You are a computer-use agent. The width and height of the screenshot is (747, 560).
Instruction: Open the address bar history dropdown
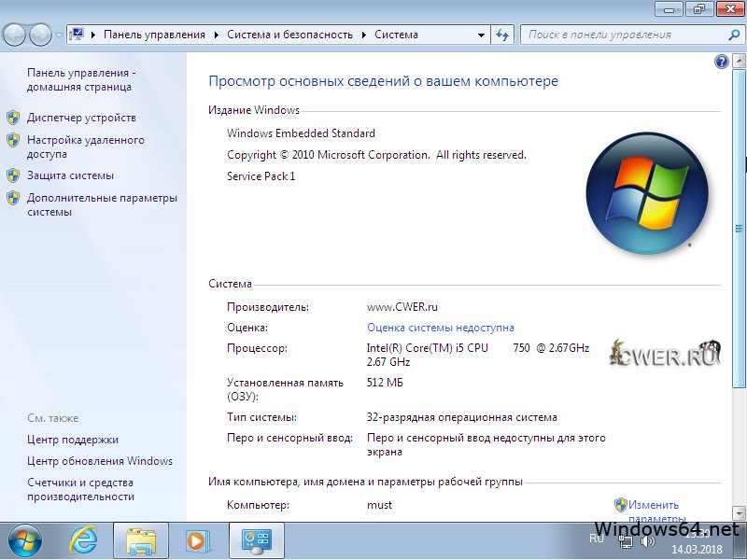(x=481, y=35)
